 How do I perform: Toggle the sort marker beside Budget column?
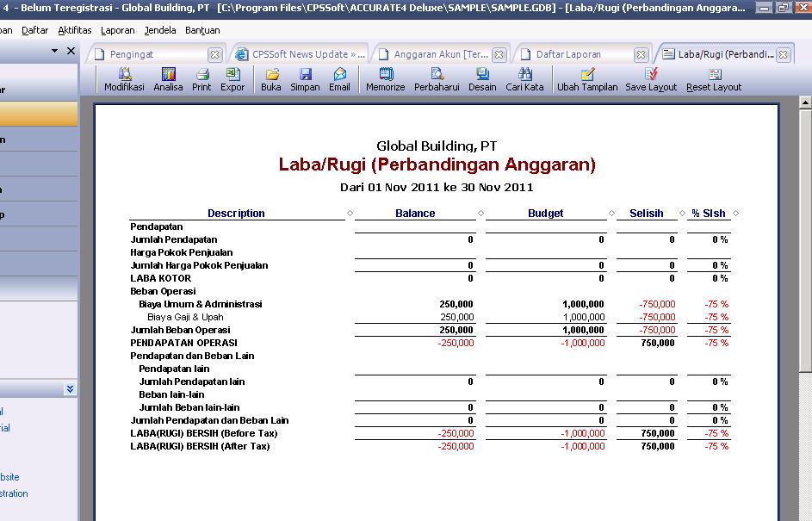point(611,213)
